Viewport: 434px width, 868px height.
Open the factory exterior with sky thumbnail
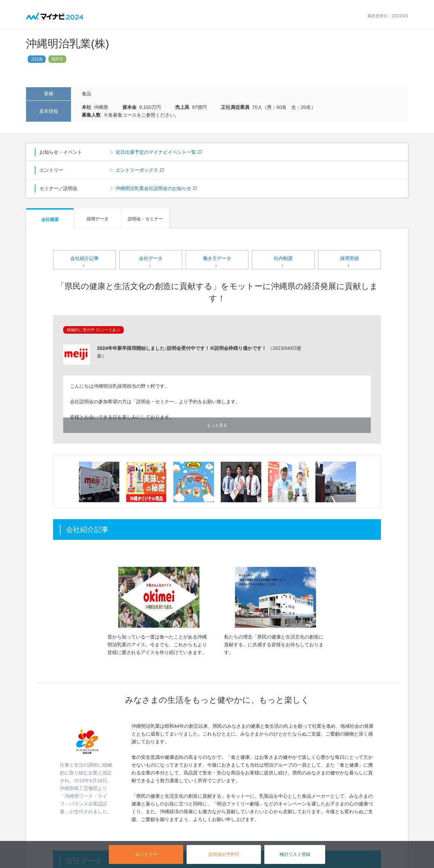click(x=336, y=482)
